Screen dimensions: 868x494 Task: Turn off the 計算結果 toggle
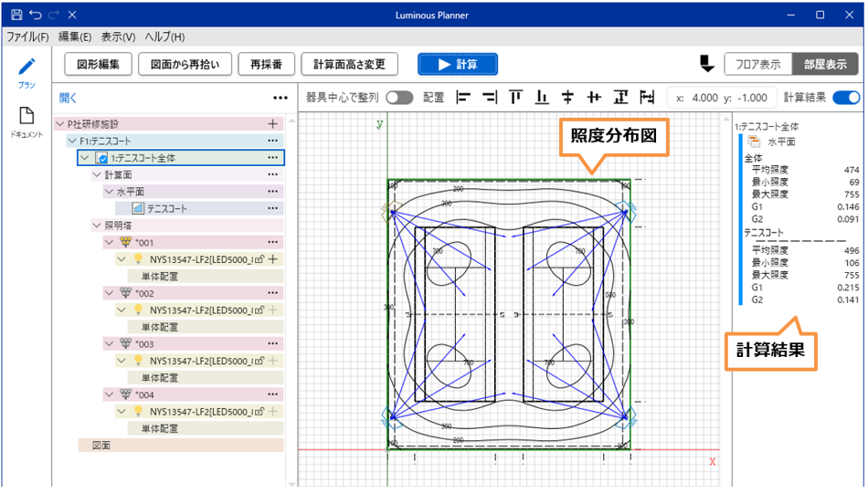coord(846,98)
